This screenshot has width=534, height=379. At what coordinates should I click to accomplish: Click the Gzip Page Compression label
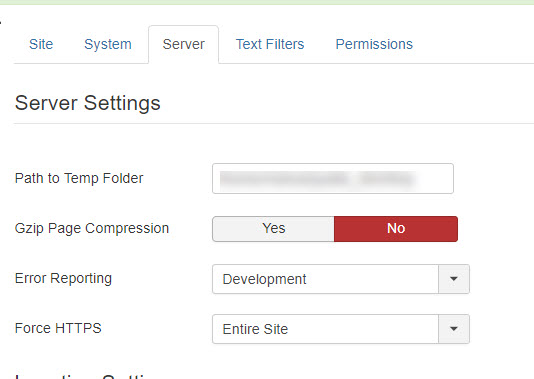click(x=92, y=228)
